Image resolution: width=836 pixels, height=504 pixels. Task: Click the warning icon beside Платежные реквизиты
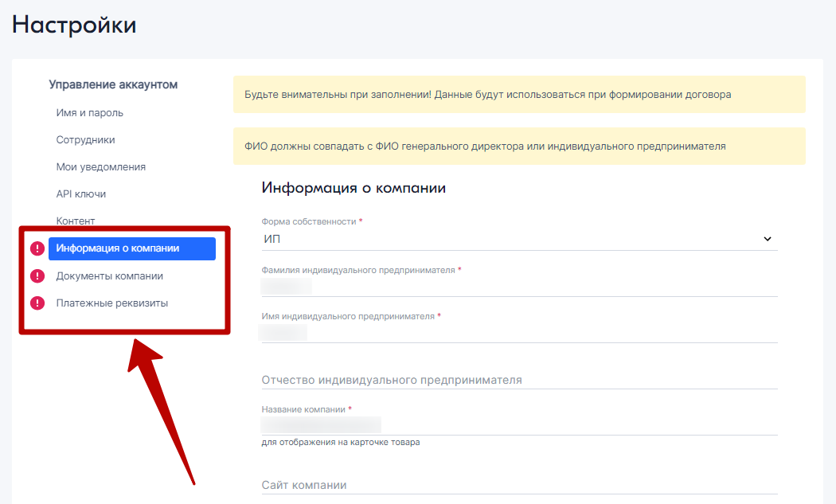(x=37, y=303)
